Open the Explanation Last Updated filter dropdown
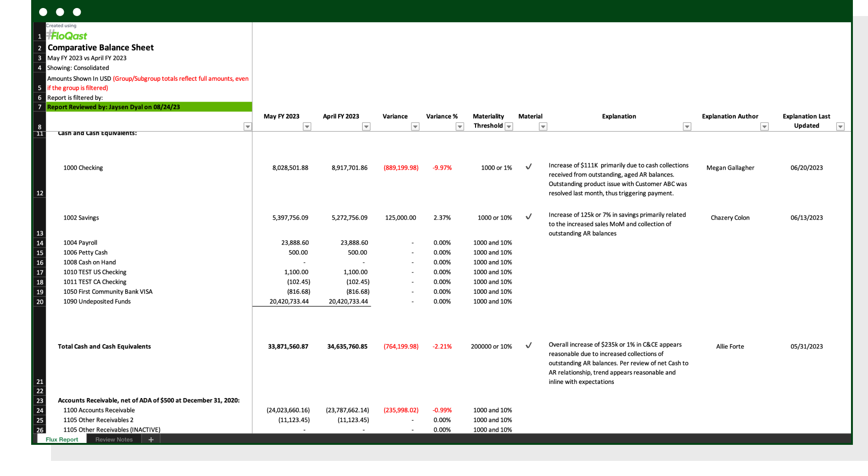This screenshot has height=476, width=868. 840,127
